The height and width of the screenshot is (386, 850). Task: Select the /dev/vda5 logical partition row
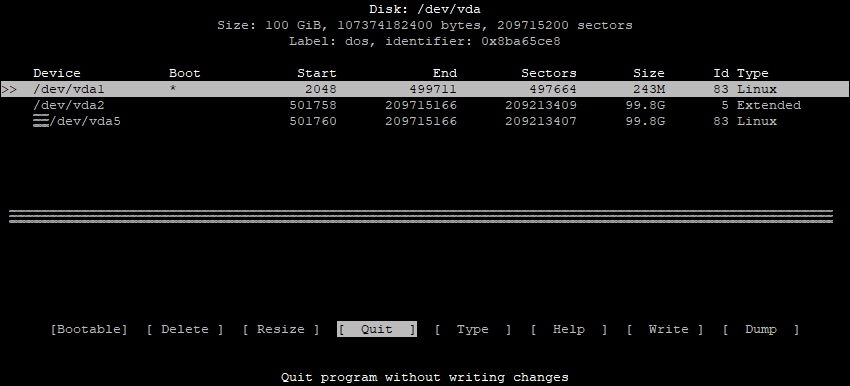(x=424, y=121)
